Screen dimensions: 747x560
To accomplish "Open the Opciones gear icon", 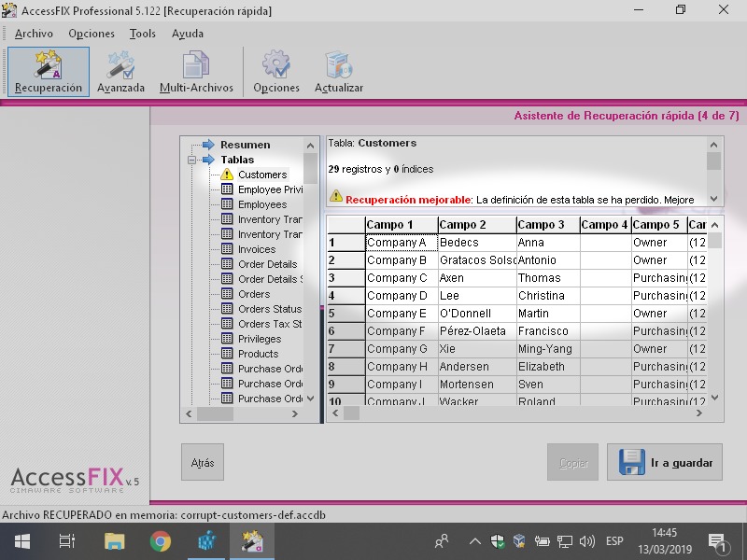I will coord(276,72).
